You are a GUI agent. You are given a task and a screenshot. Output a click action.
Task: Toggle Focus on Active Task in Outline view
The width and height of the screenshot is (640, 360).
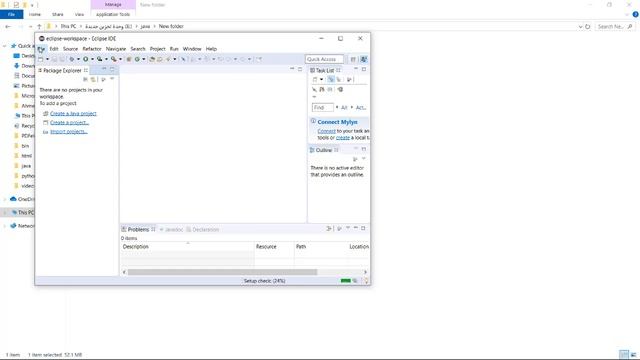(x=355, y=159)
